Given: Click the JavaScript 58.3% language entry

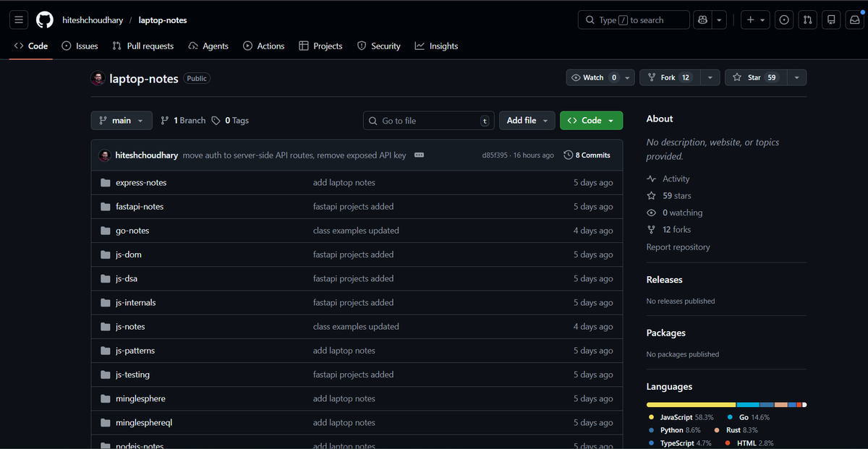Looking at the screenshot, I should coord(681,418).
